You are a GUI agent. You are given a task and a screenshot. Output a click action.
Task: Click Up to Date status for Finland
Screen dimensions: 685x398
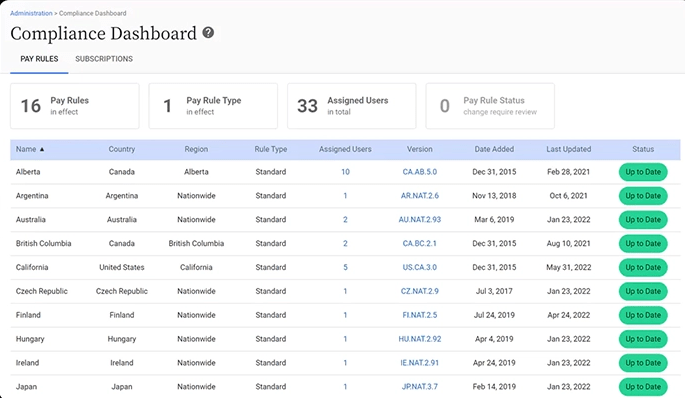click(x=643, y=315)
